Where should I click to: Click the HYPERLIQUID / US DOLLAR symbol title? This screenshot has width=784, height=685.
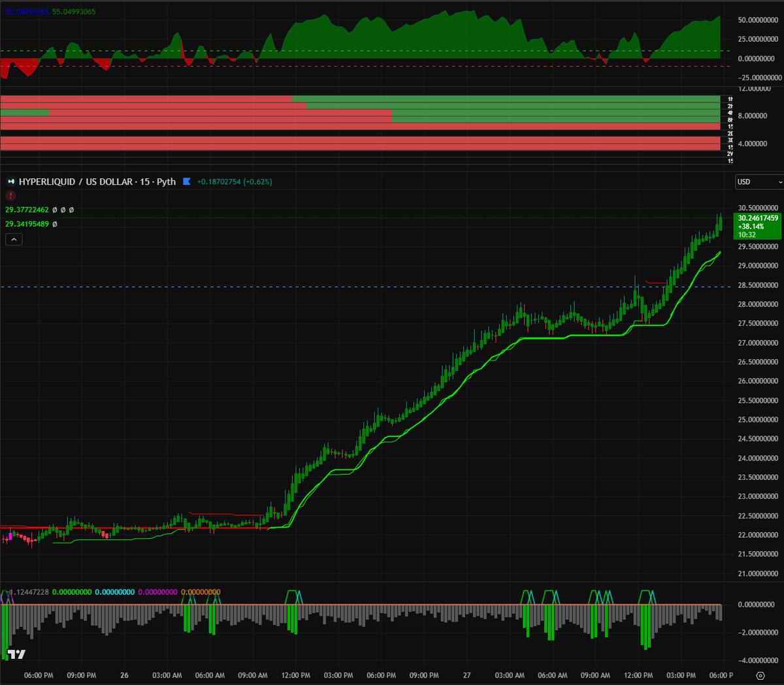[76, 182]
